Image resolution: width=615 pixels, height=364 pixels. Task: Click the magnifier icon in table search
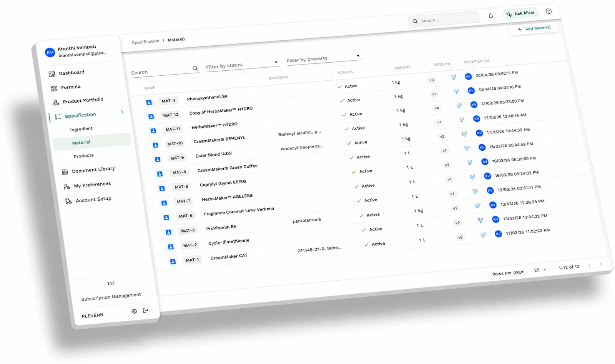(195, 68)
